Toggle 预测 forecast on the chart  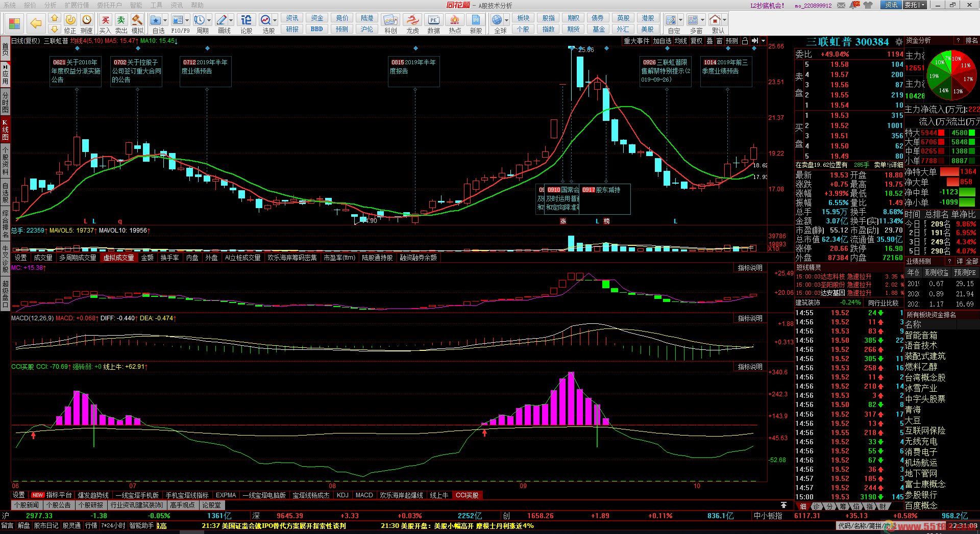pos(732,41)
